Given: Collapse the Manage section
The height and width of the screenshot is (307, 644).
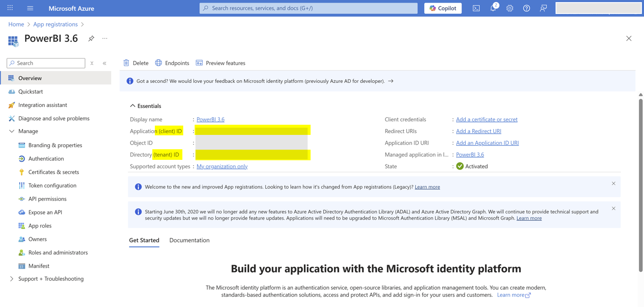Looking at the screenshot, I should pyautogui.click(x=11, y=132).
